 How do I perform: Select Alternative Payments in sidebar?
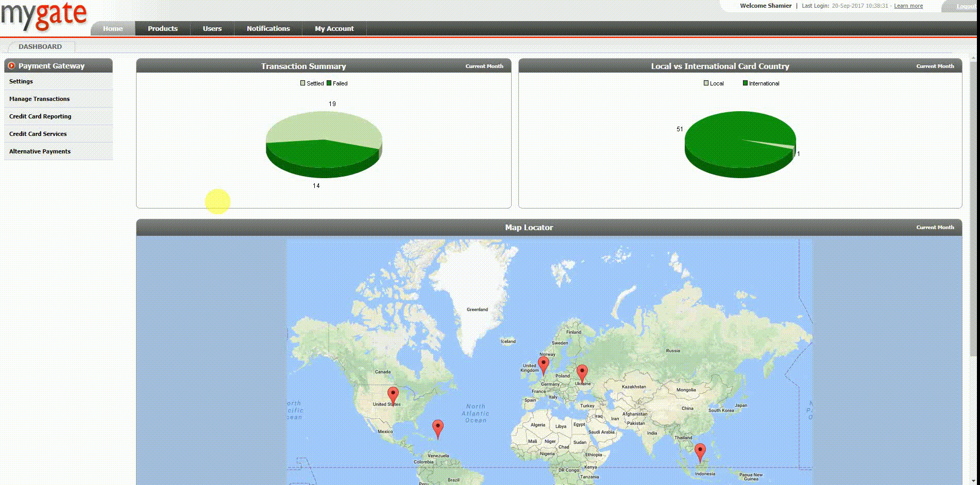coord(40,151)
